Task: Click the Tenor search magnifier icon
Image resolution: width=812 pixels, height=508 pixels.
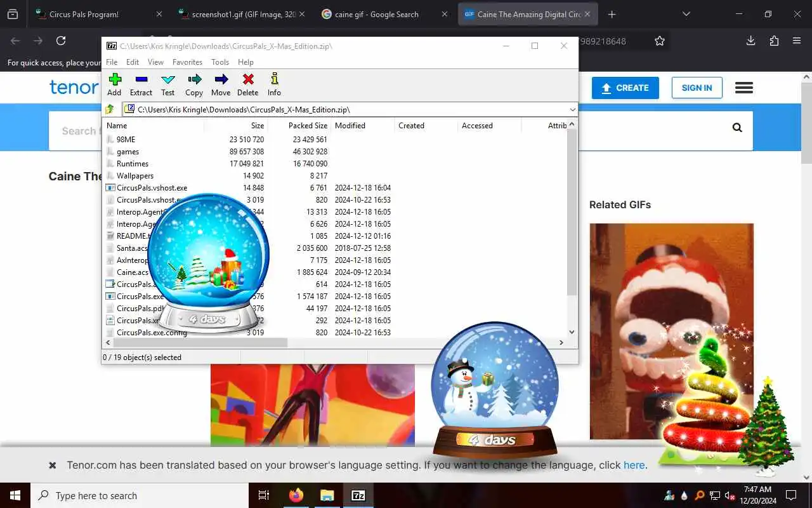Action: tap(737, 128)
